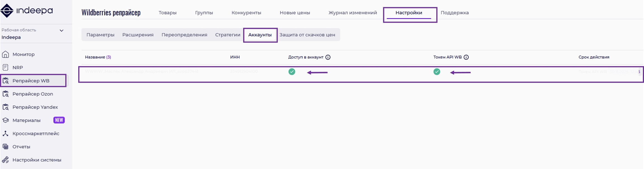This screenshot has width=644, height=169.
Task: Click green checkmark under Токен API WB
Action: (437, 72)
